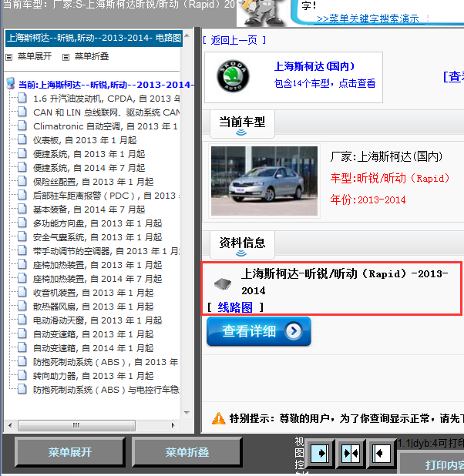Screen dimensions: 464x476
Task: Click document icon beside 仪表板 entry
Action: (x=22, y=139)
